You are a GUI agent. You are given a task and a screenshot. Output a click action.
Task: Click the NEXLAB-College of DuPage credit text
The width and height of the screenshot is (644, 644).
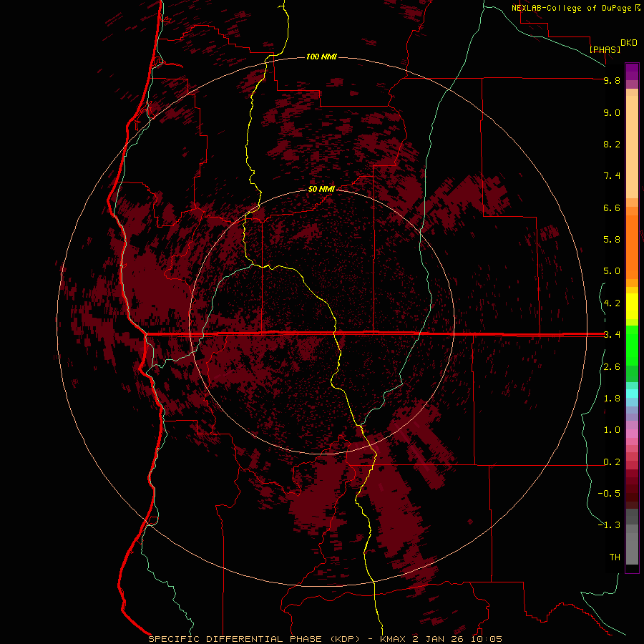click(x=571, y=8)
